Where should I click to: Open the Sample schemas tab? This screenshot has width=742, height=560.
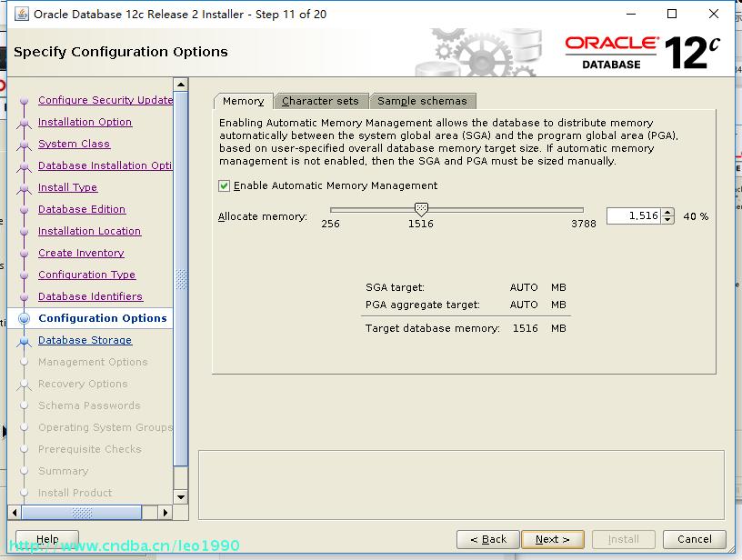[422, 101]
